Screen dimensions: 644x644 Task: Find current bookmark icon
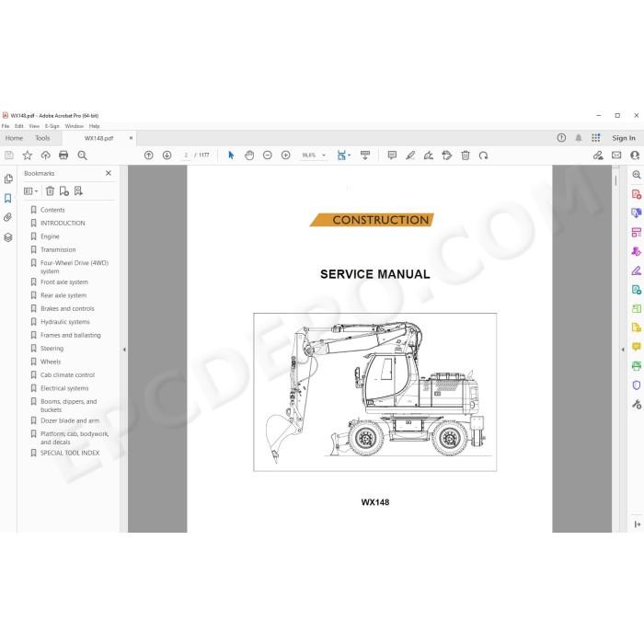(x=78, y=191)
